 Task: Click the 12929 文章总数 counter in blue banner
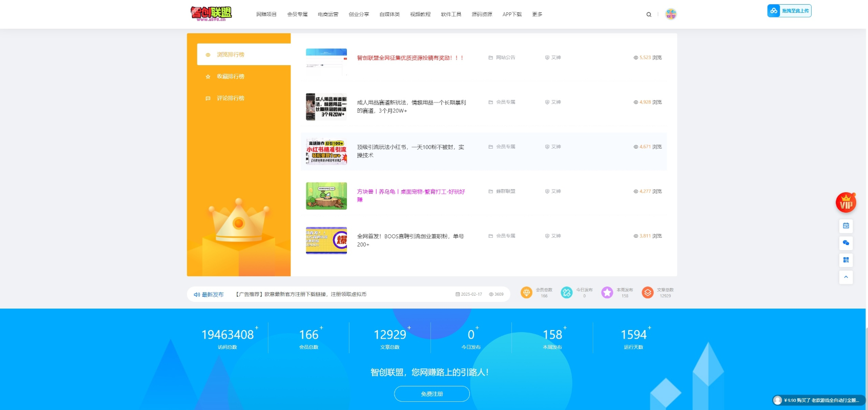pyautogui.click(x=390, y=338)
